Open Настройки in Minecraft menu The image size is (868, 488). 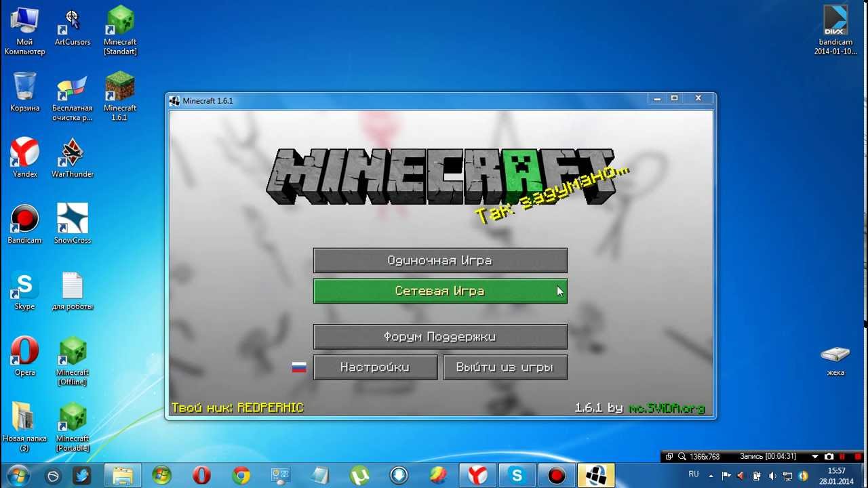click(x=375, y=367)
